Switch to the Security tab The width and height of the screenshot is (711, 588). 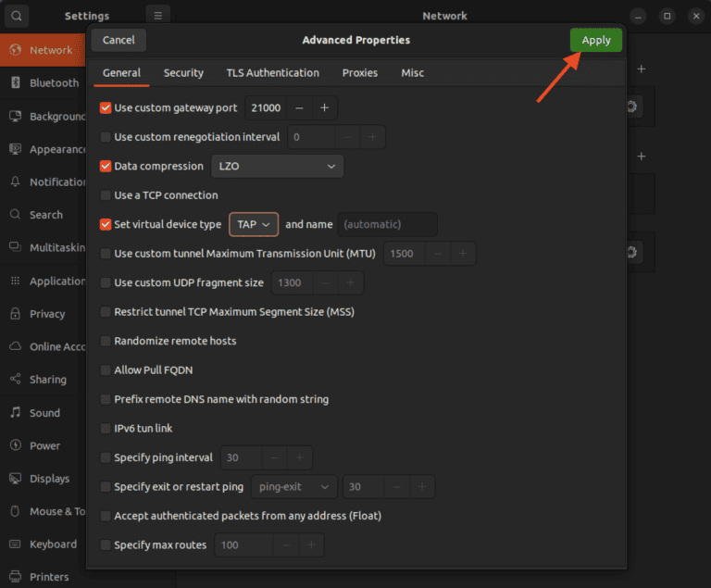[x=183, y=73]
